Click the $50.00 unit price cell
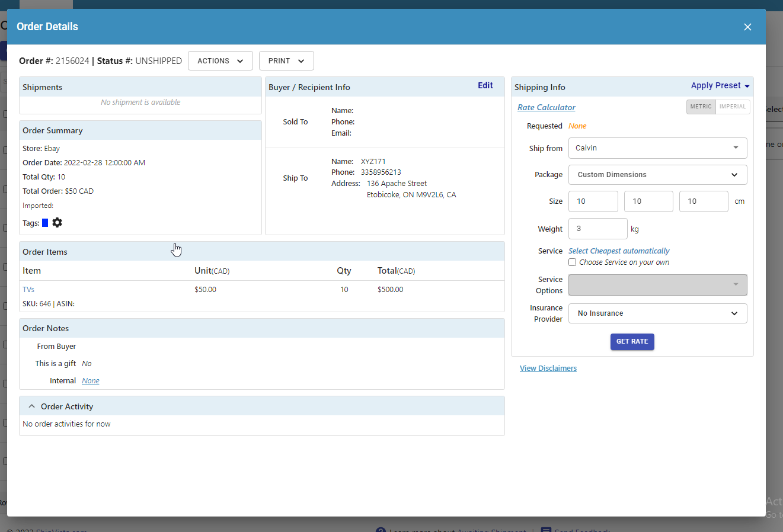This screenshot has width=783, height=532. coord(205,290)
